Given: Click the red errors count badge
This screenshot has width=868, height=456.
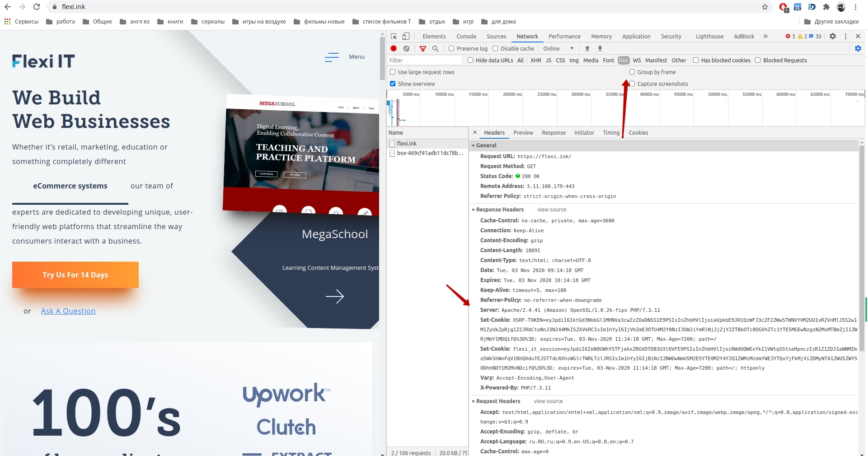Looking at the screenshot, I should 790,36.
